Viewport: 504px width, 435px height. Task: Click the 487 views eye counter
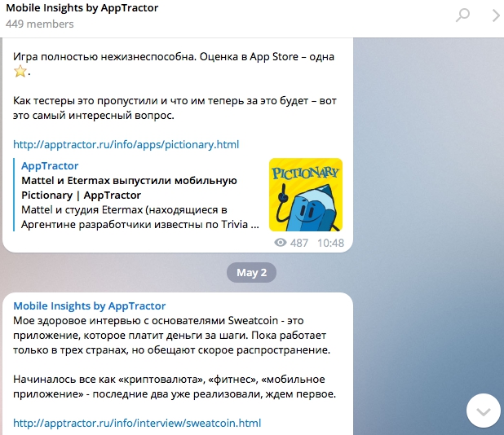pos(291,243)
